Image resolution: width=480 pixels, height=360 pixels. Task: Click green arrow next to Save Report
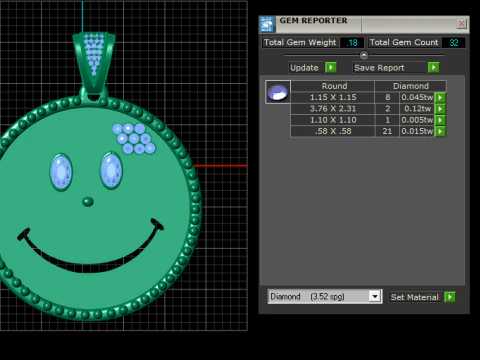(433, 68)
